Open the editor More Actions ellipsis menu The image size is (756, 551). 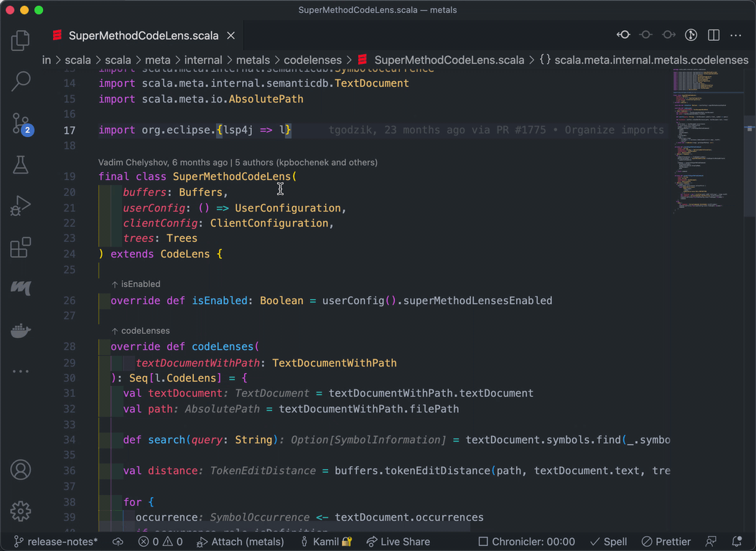tap(736, 34)
